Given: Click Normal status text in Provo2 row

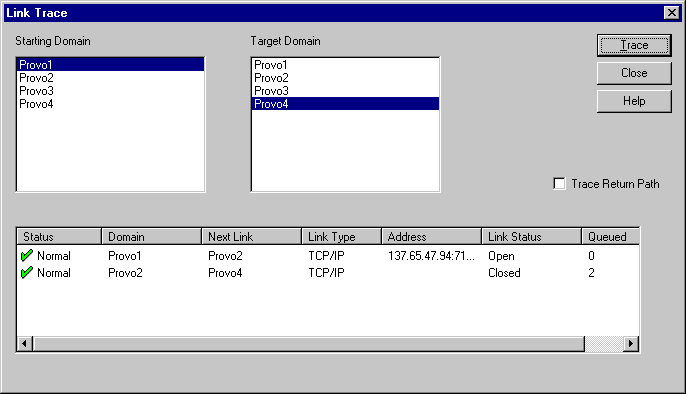Looking at the screenshot, I should click(54, 273).
